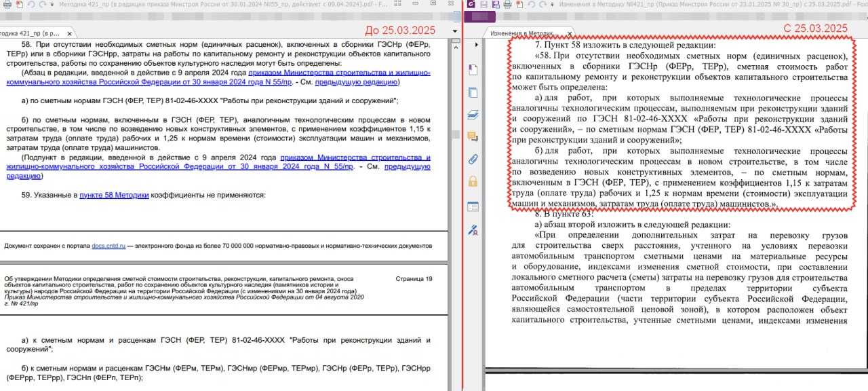Open the Pages thumbnails panel in right sidebar
Viewport: 868px width, 391px height.
tap(473, 92)
